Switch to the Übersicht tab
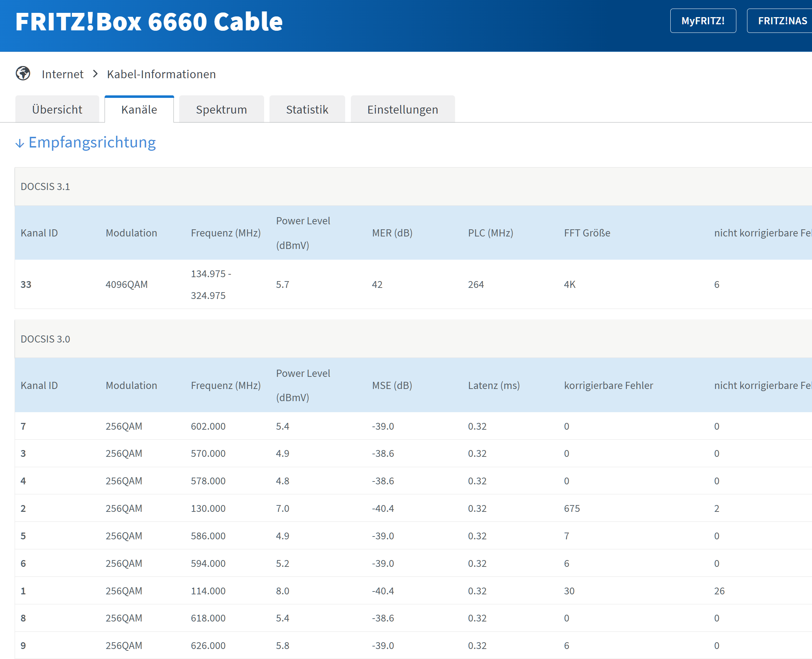The width and height of the screenshot is (812, 659). point(57,109)
